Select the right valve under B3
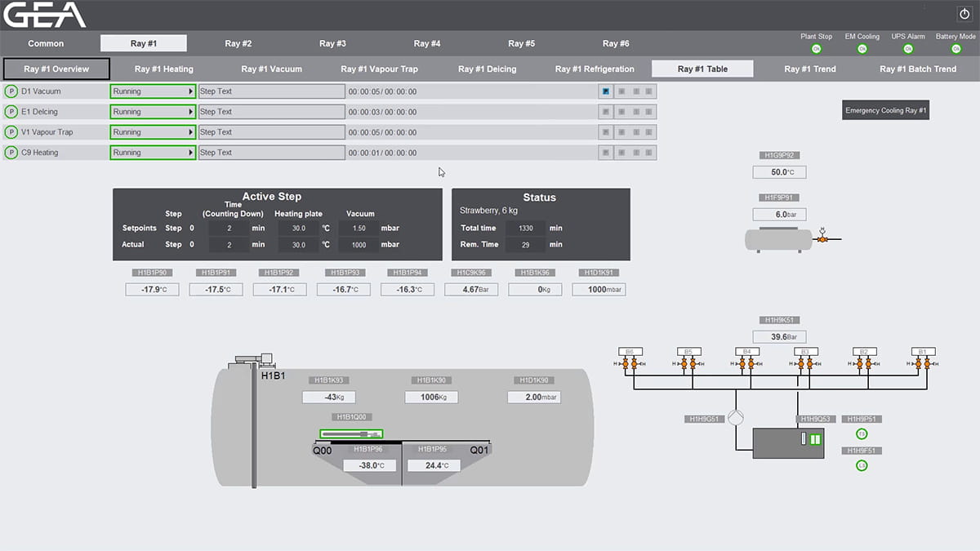The width and height of the screenshot is (980, 551). pyautogui.click(x=809, y=363)
